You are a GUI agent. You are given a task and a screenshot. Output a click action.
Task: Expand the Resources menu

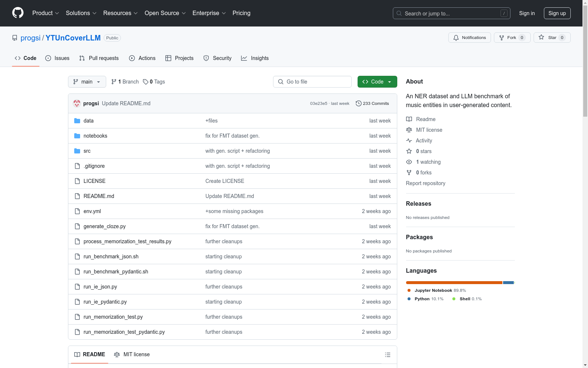coord(120,13)
